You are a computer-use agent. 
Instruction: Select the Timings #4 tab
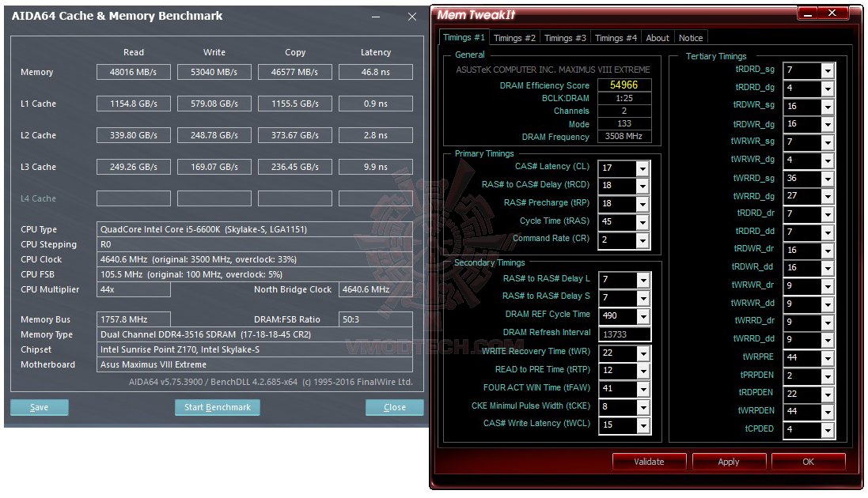616,37
